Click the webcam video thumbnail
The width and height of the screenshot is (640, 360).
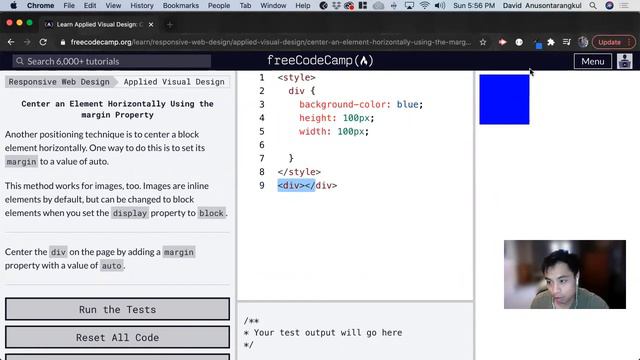564,274
